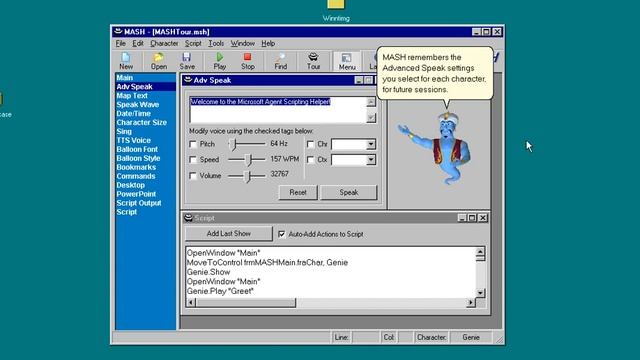Open the Find tool in toolbar
640x360 pixels.
(x=280, y=61)
